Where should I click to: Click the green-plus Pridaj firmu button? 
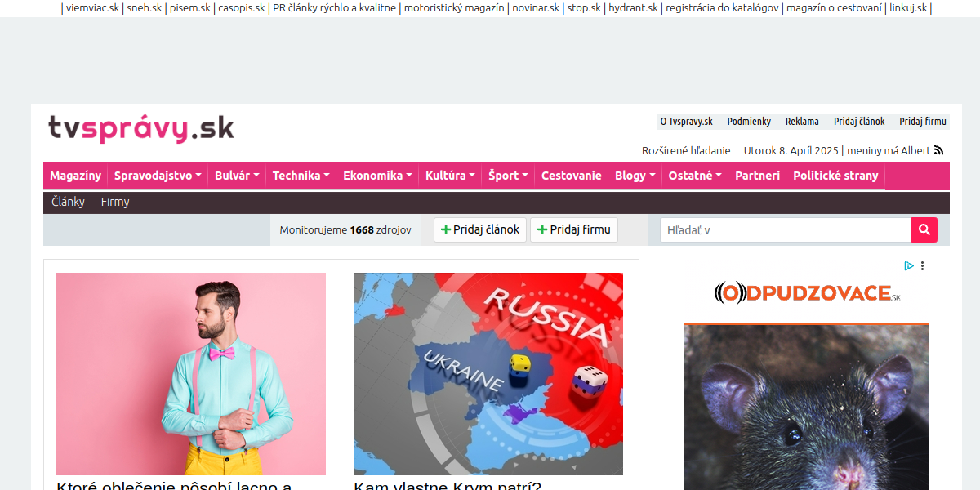tap(574, 230)
